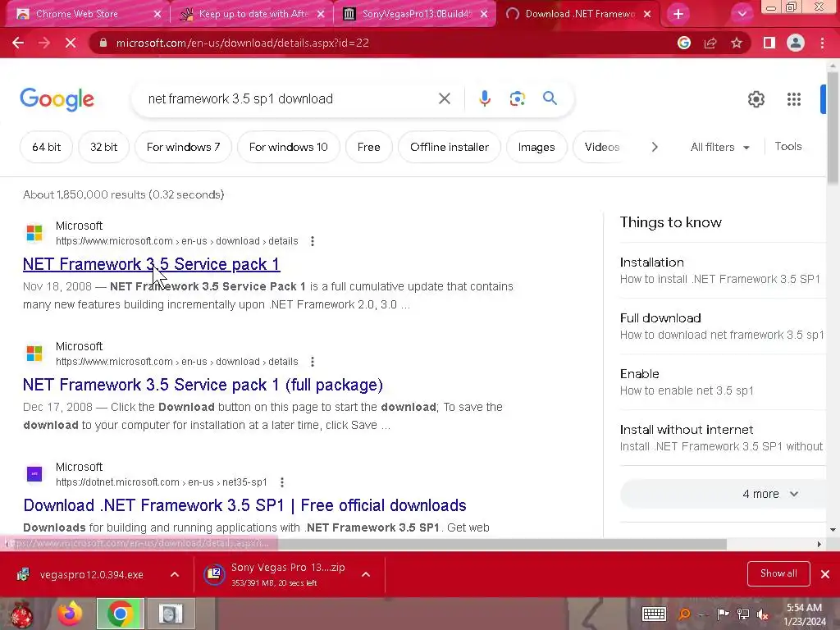840x630 pixels.
Task: Switch to Chrome in the taskbar
Action: [x=121, y=614]
